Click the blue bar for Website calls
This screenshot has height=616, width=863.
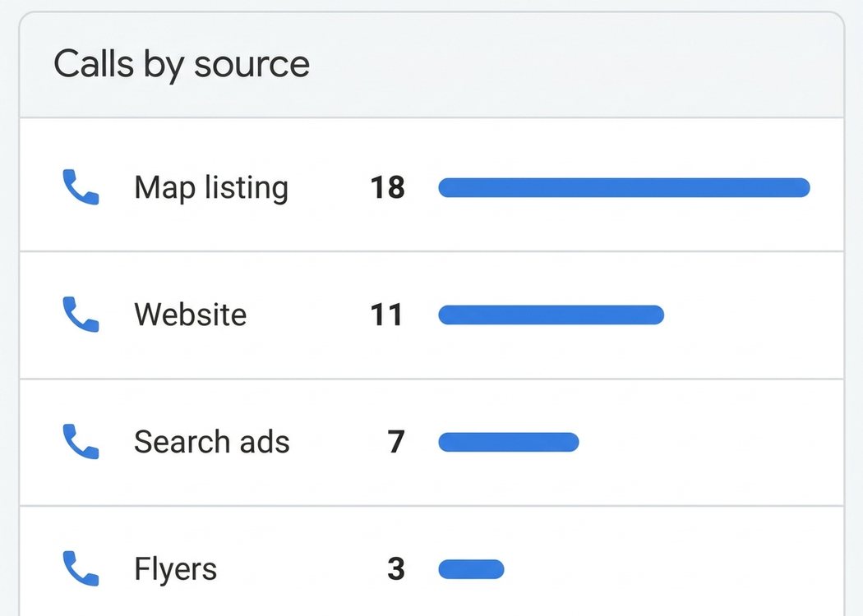[551, 315]
